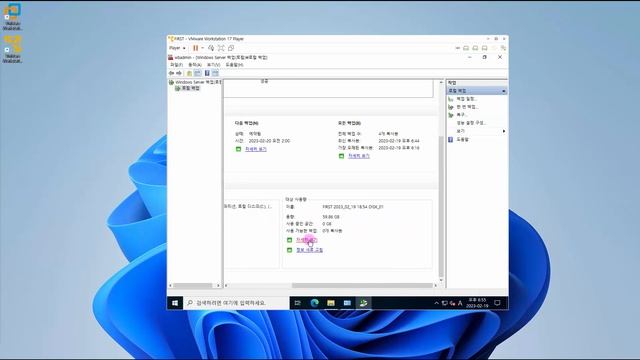
Task: Toggle the Show/Hide Action Pane toolbar icon
Action: pos(215,73)
